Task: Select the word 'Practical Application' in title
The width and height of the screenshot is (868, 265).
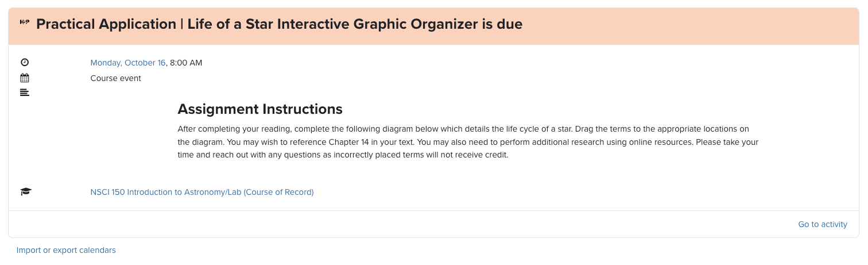Action: point(106,24)
